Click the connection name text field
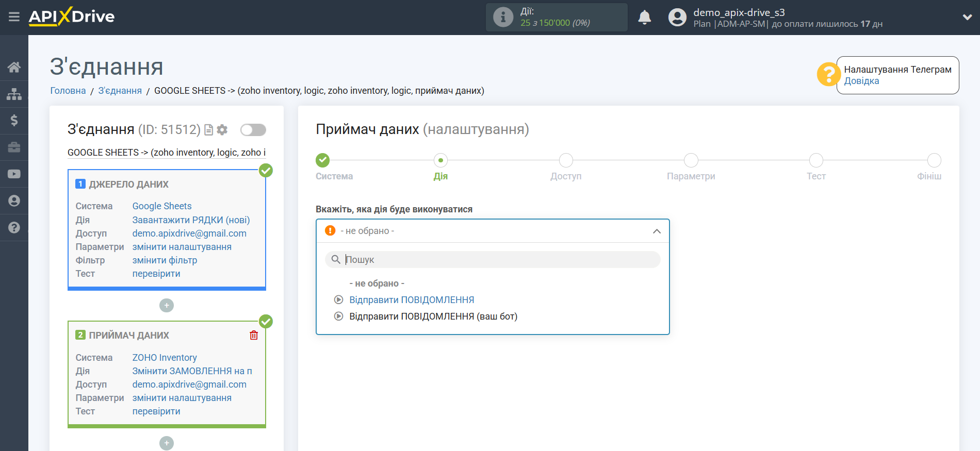Viewport: 980px width, 451px height. [x=167, y=153]
